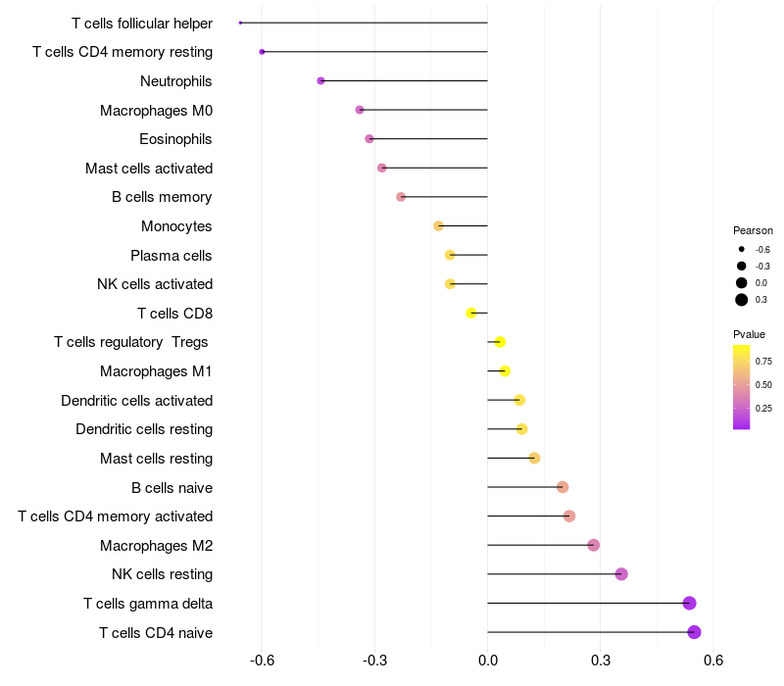Image resolution: width=784 pixels, height=686 pixels.
Task: Click the Macrophages M0 data point
Action: click(x=360, y=110)
